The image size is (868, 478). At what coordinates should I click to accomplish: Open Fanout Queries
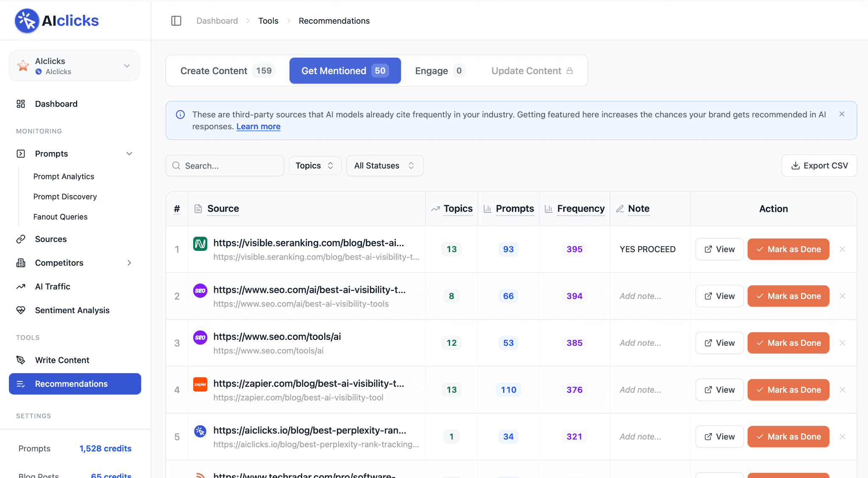point(60,217)
